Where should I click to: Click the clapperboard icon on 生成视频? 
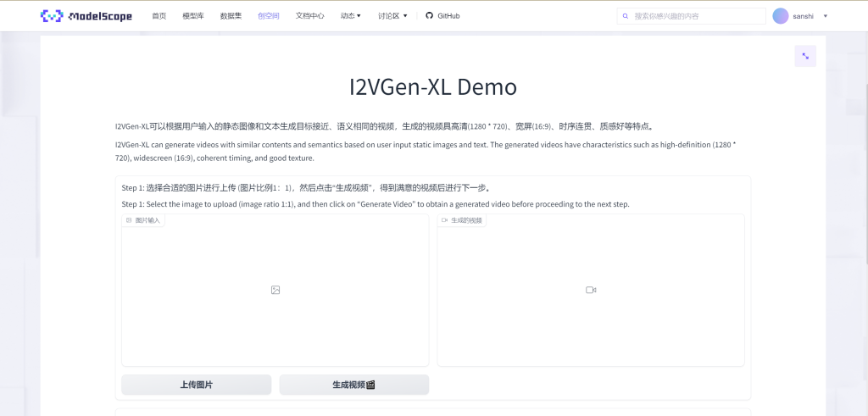(371, 385)
